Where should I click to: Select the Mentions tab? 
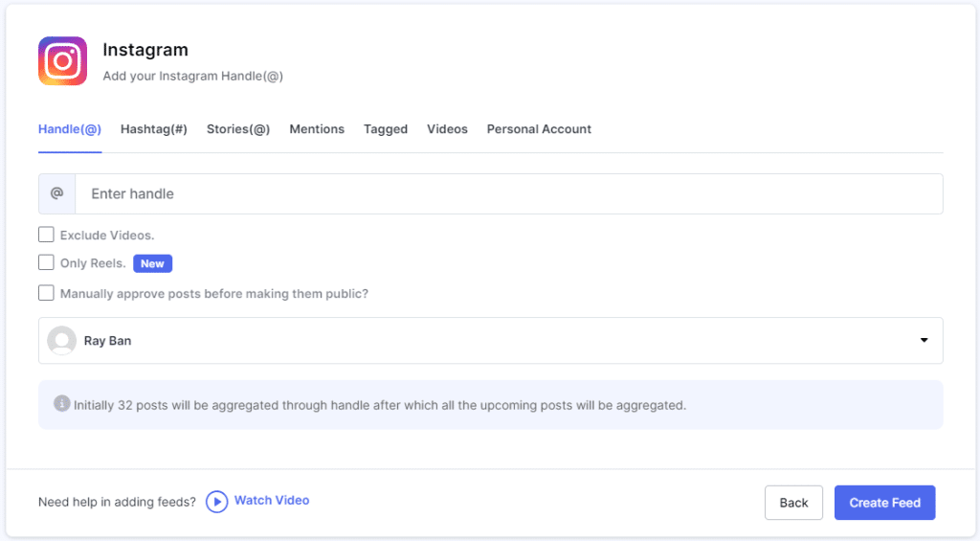[x=317, y=129]
